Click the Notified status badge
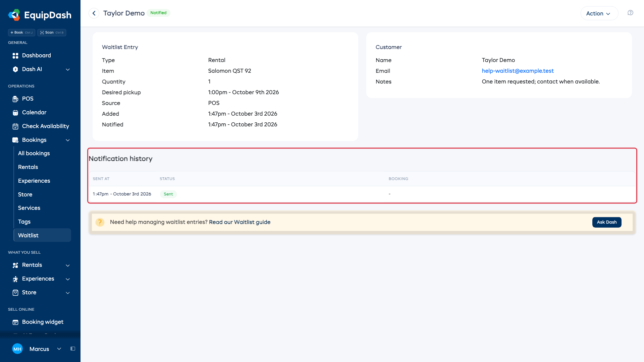The height and width of the screenshot is (362, 644). click(x=158, y=13)
